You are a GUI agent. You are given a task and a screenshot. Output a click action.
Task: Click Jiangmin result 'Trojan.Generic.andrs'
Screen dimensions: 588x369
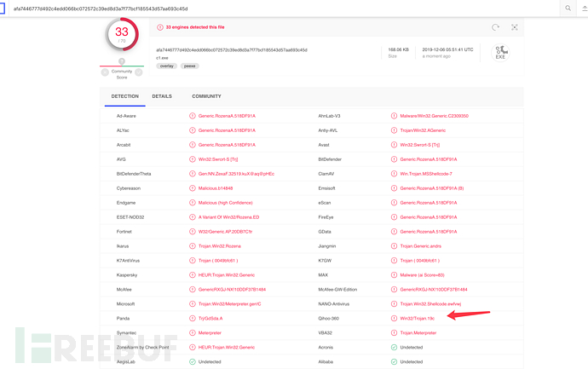(420, 246)
